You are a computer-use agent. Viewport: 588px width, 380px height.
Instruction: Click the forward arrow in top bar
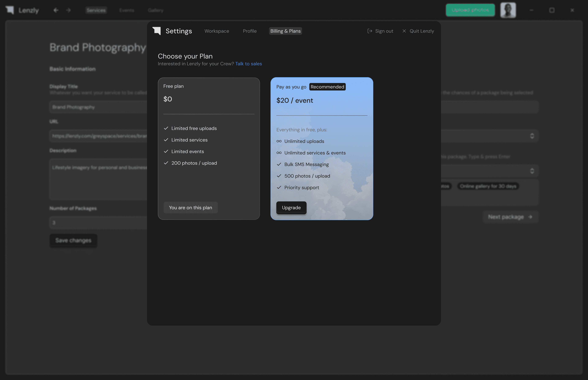click(x=68, y=10)
